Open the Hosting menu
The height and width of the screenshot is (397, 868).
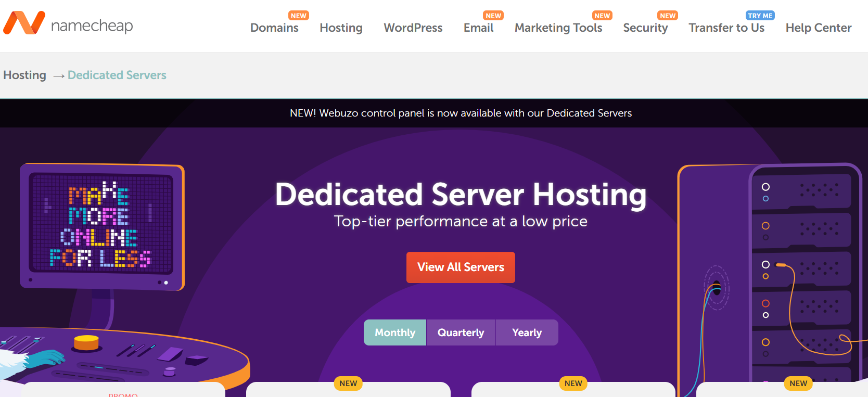(341, 28)
